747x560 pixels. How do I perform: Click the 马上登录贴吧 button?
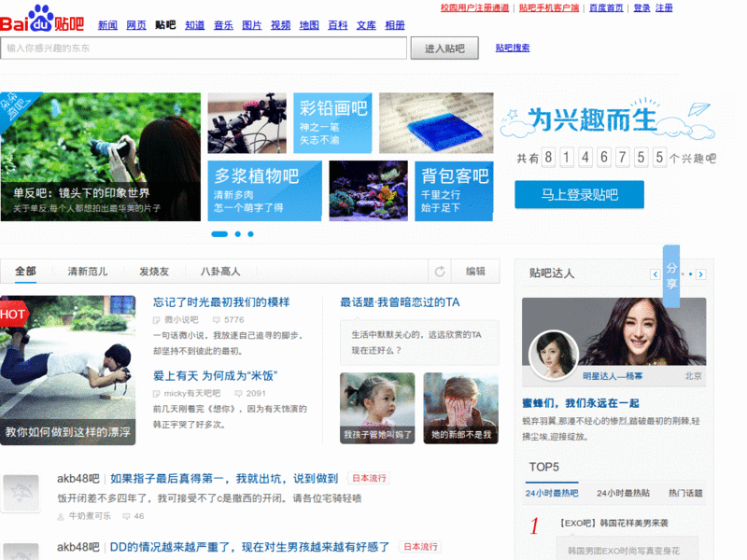tap(579, 194)
